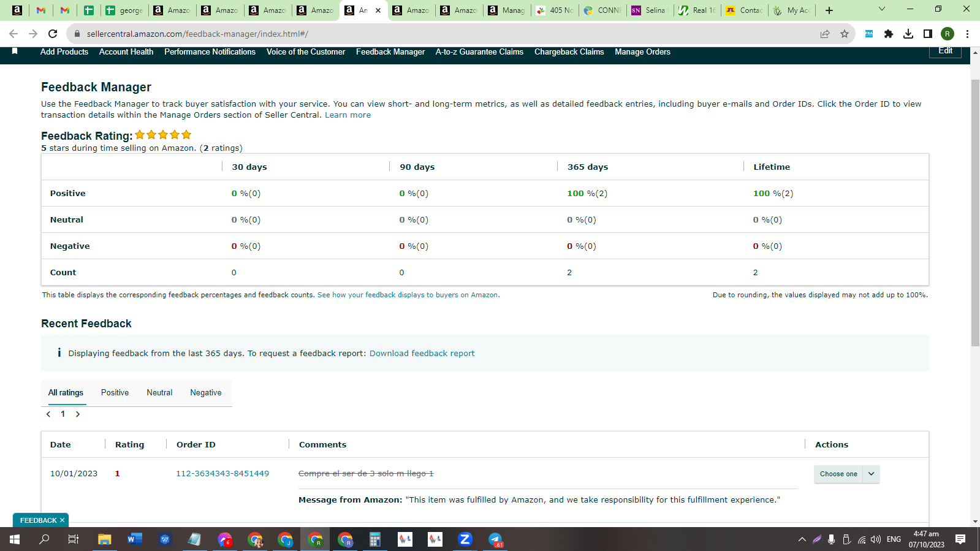
Task: Open Chargeback Claims menu item
Action: point(569,51)
